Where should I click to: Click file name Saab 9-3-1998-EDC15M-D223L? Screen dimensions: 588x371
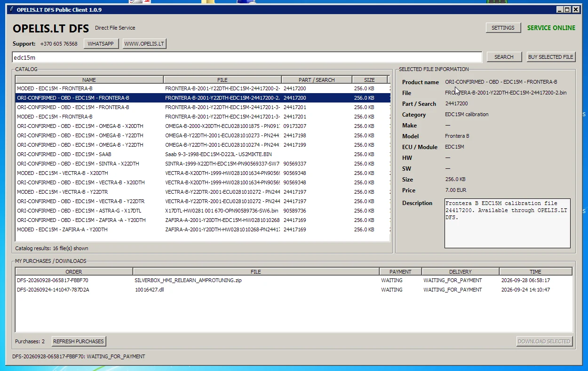218,154
